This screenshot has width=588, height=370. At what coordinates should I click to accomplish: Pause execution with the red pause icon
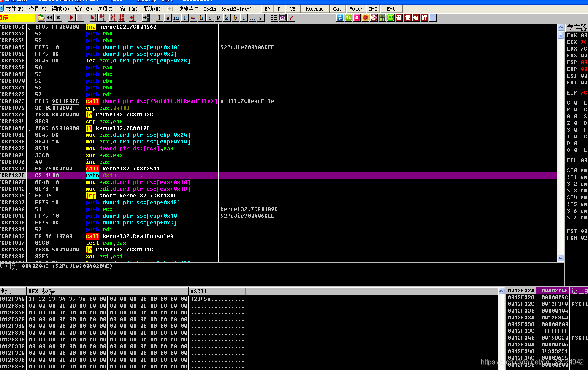point(80,17)
